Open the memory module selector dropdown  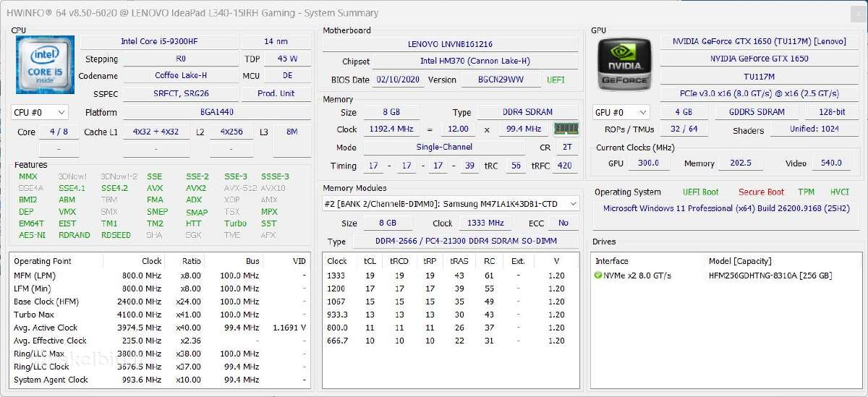tap(451, 204)
